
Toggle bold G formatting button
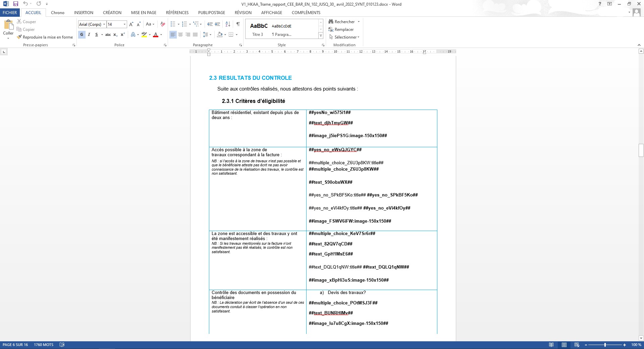coord(82,35)
